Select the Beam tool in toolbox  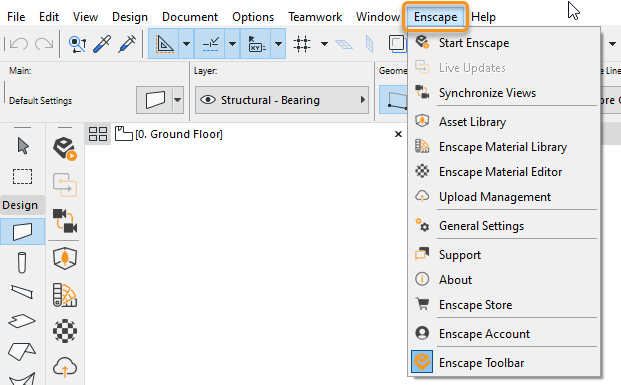point(22,292)
